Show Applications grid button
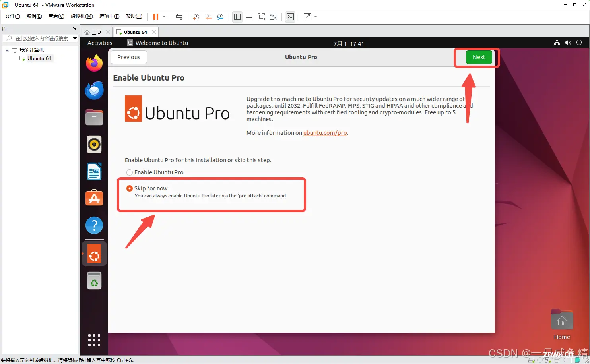 pyautogui.click(x=94, y=340)
